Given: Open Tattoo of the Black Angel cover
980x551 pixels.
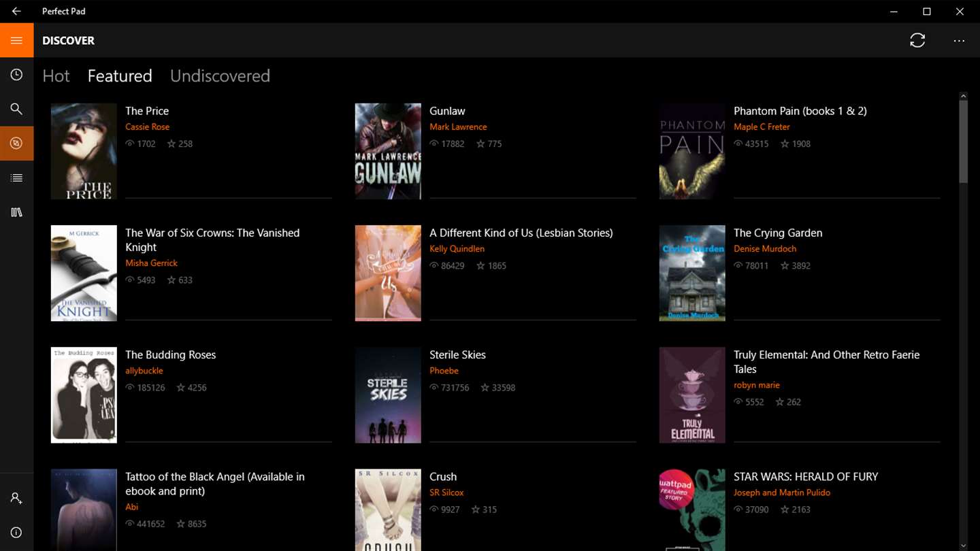Looking at the screenshot, I should 84,510.
